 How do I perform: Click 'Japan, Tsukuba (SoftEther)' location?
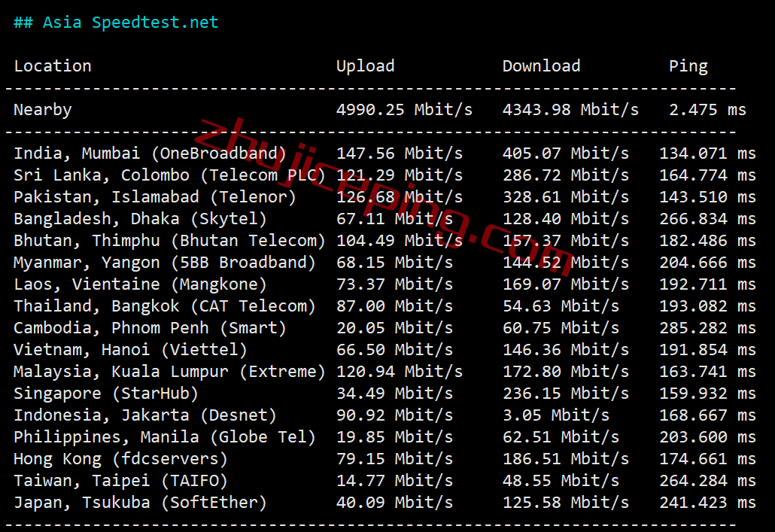click(141, 503)
